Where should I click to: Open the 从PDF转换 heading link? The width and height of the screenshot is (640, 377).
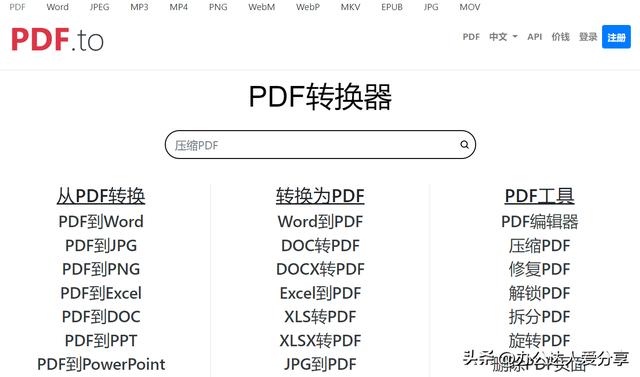tap(101, 196)
